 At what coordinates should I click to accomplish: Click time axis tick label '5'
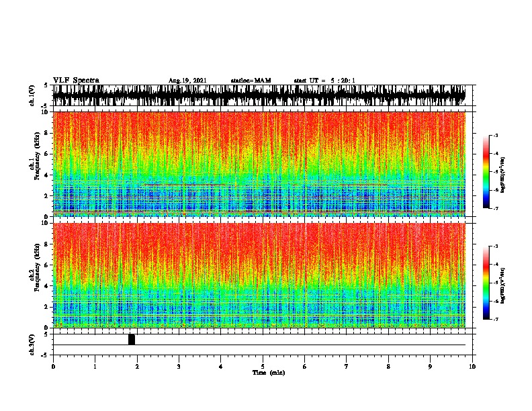(263, 367)
